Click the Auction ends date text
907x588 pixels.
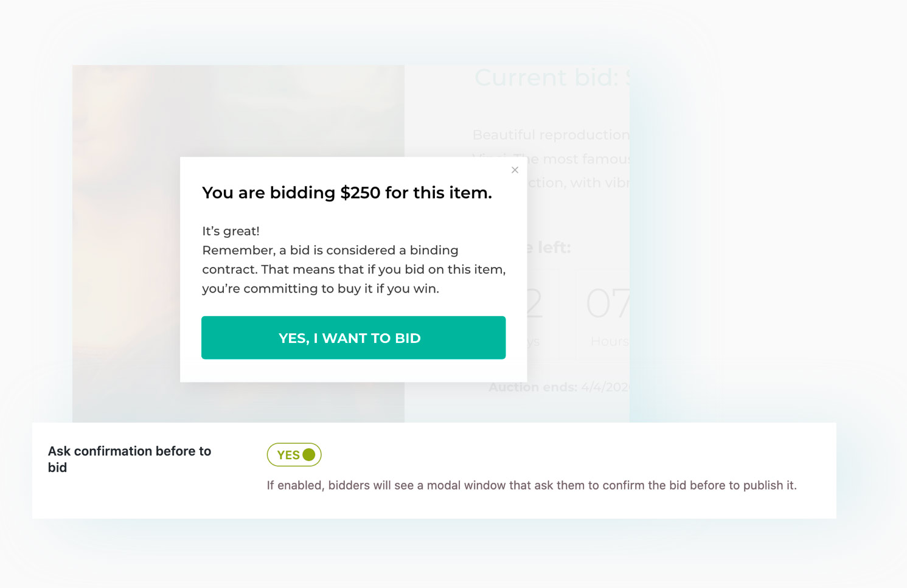click(x=560, y=387)
